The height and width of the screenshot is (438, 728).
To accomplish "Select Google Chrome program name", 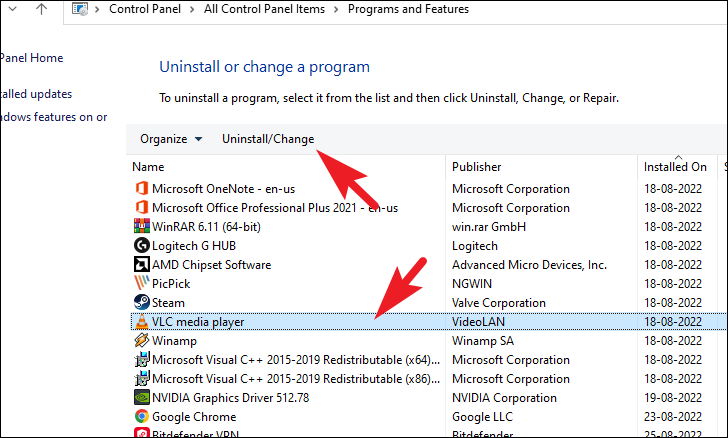I will click(x=194, y=417).
